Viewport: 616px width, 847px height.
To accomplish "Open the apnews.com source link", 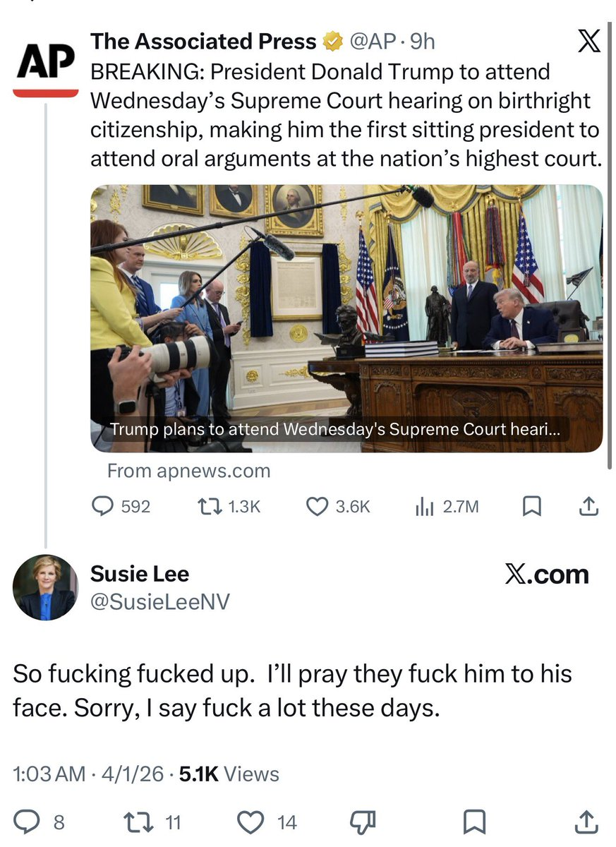I will 188,471.
